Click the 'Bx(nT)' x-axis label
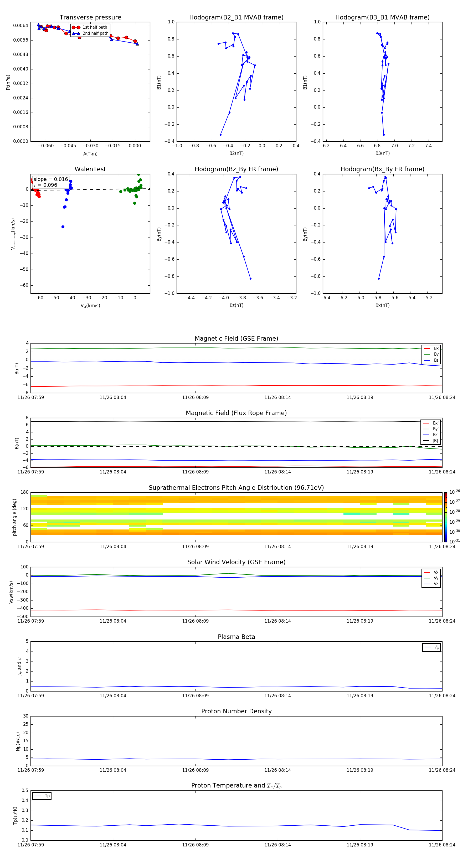473x868 pixels. (382, 305)
